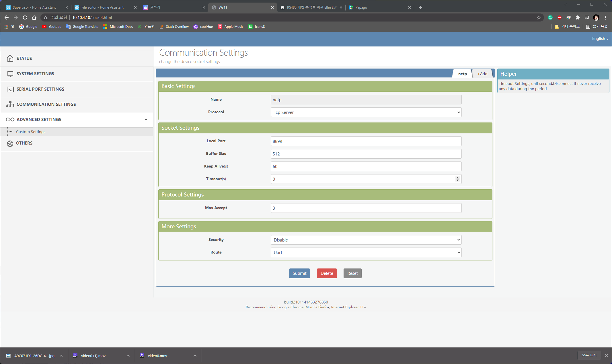Open the English language selector
This screenshot has height=364, width=612.
pos(600,39)
